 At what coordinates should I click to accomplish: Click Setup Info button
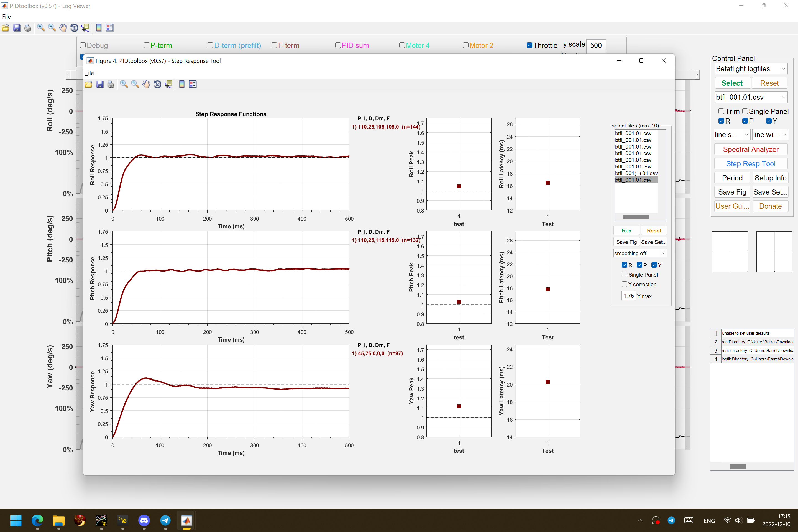point(770,178)
